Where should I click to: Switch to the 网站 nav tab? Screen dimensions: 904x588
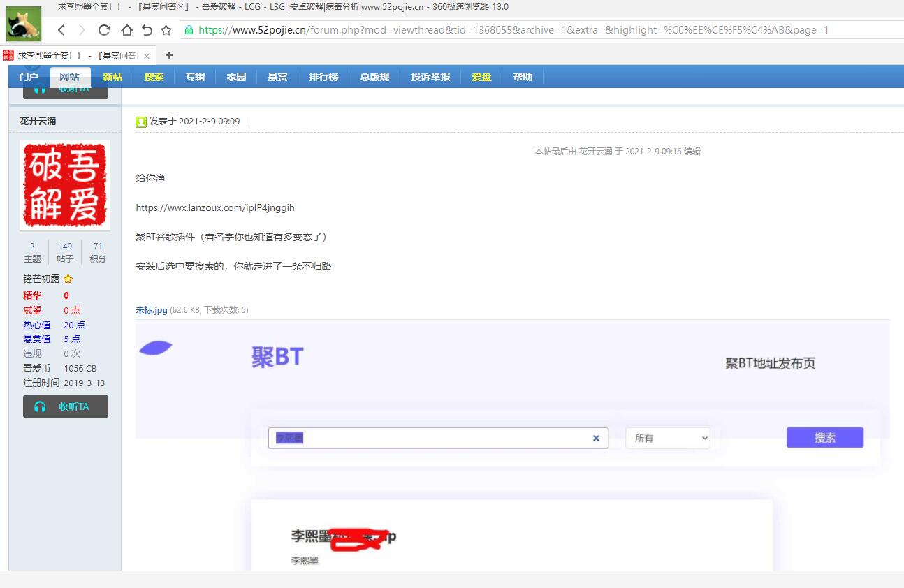coord(69,77)
